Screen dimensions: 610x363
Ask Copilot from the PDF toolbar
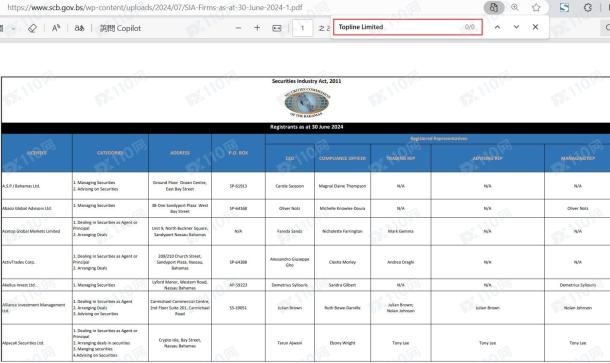tap(120, 28)
